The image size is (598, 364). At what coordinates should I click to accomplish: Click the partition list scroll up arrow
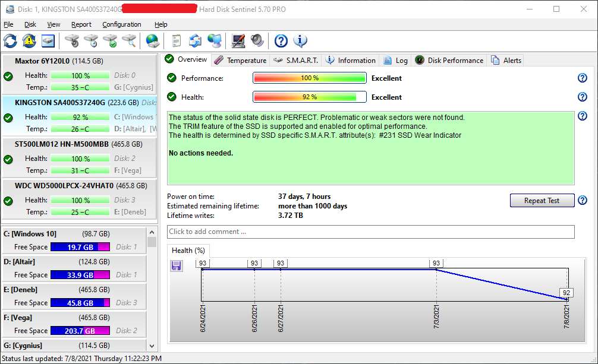152,232
